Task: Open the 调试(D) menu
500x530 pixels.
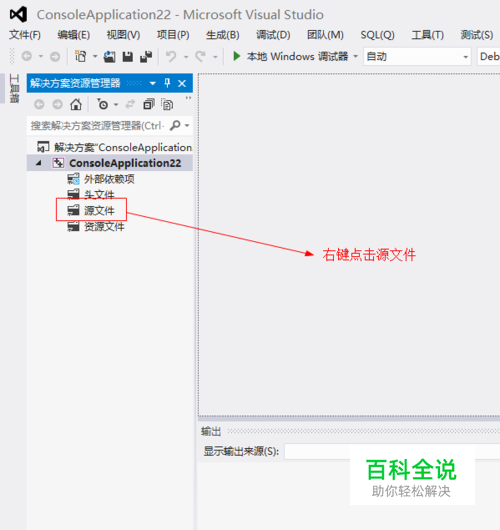Action: [x=273, y=35]
